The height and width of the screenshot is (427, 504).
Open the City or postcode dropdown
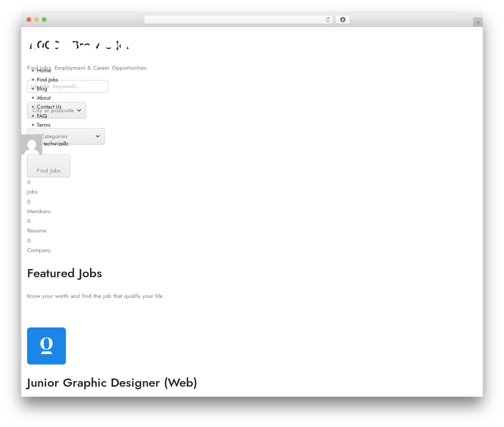coord(56,110)
